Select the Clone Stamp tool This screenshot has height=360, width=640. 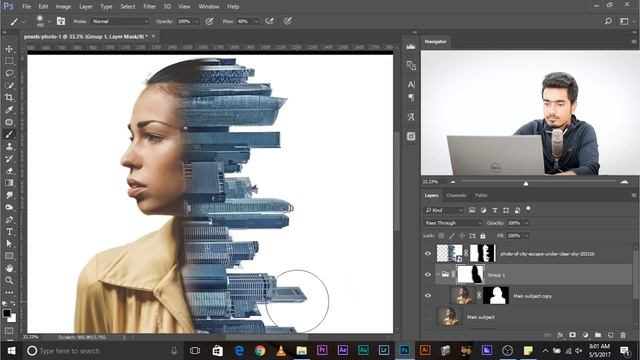pyautogui.click(x=9, y=147)
